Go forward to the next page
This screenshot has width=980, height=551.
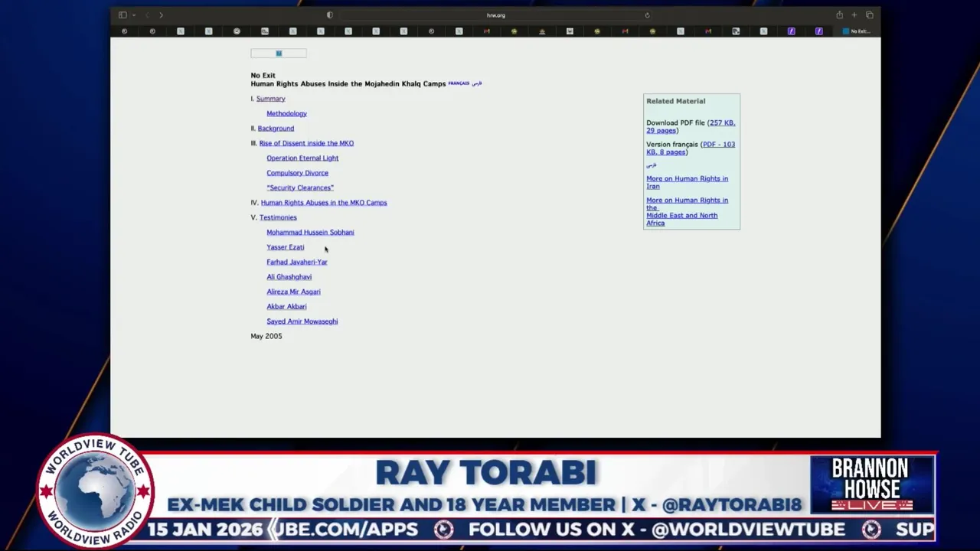(161, 15)
